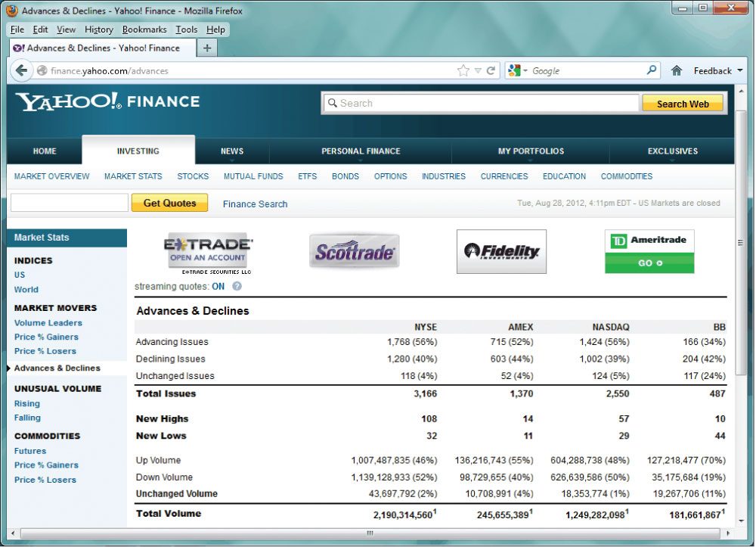756x547 pixels.
Task: Open the Fidelity advertisement logo
Action: (501, 251)
